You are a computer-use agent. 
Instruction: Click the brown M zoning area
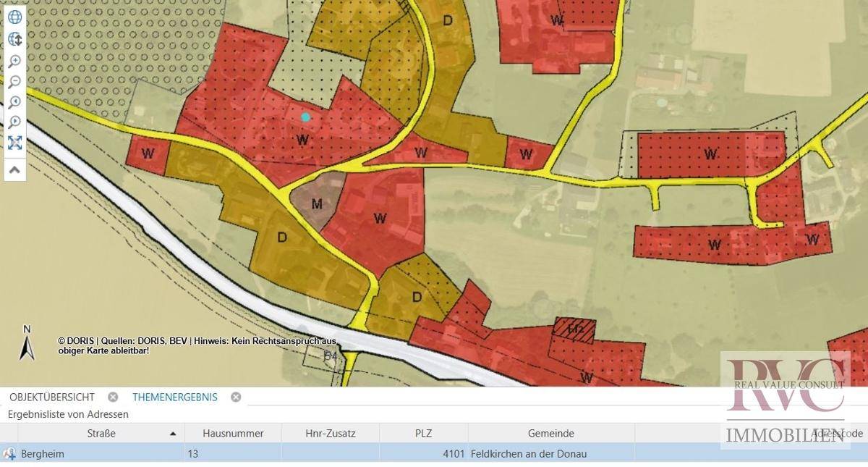(316, 203)
